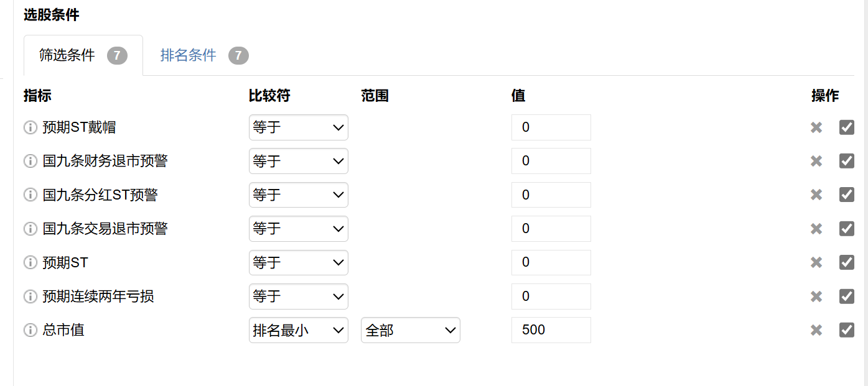Focus the value input for 预期连续两年亏损
The height and width of the screenshot is (386, 868).
tap(551, 296)
